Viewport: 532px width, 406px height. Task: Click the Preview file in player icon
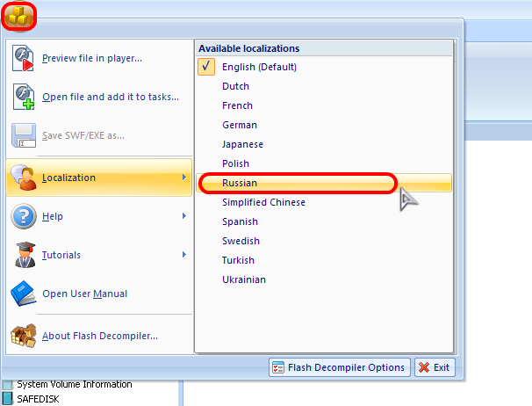[x=23, y=58]
